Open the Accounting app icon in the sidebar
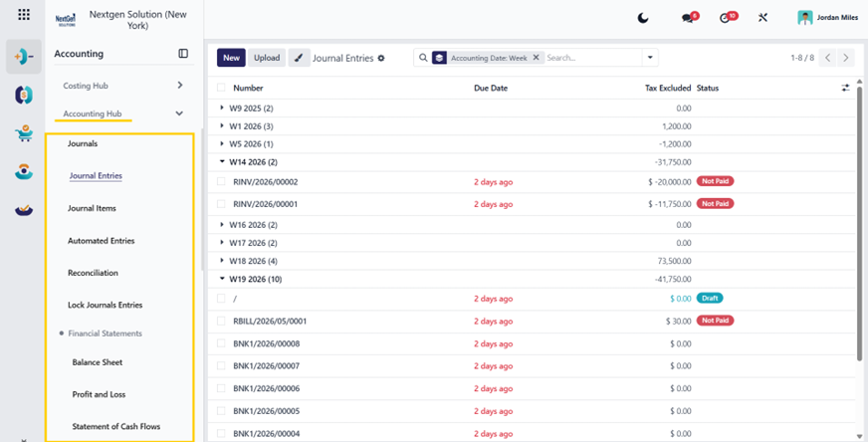This screenshot has height=442, width=868. (24, 57)
